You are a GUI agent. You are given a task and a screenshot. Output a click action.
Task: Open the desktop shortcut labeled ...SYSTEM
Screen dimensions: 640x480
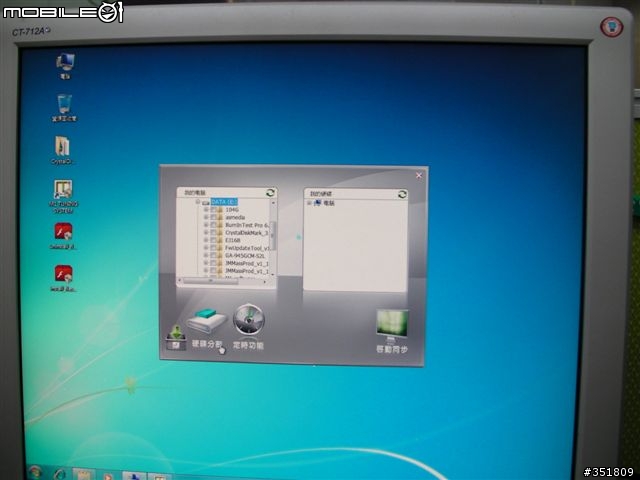63,190
